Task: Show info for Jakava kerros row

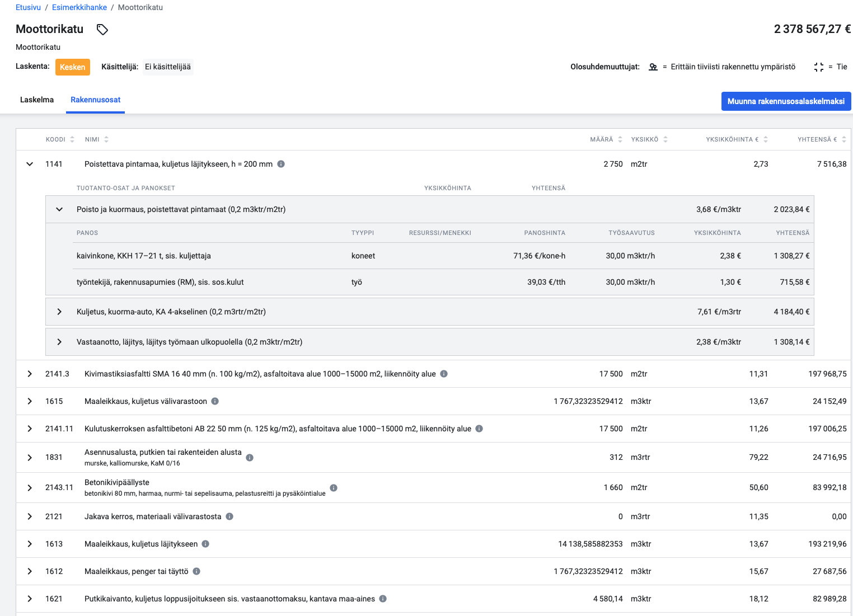Action: pos(229,516)
